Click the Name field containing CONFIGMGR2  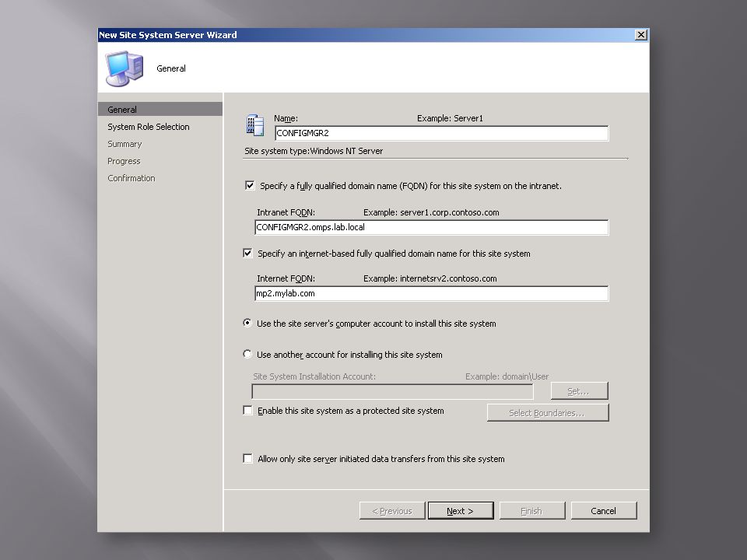[441, 133]
